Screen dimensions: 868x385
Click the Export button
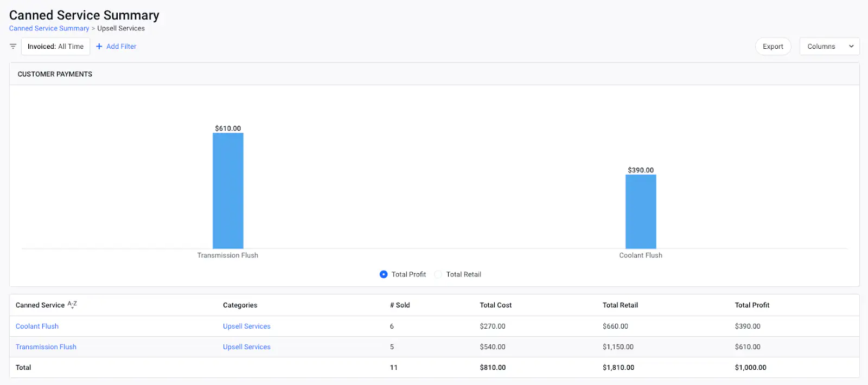pos(773,47)
